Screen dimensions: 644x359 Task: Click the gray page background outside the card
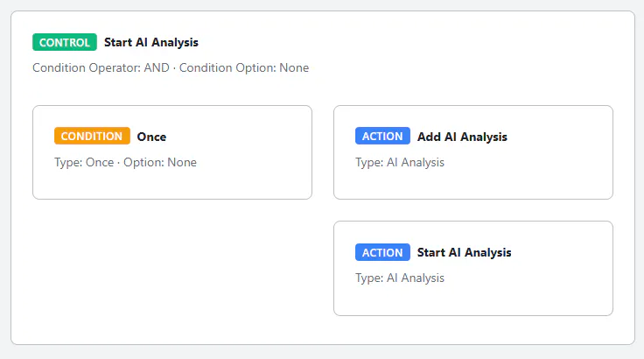tap(322, 352)
